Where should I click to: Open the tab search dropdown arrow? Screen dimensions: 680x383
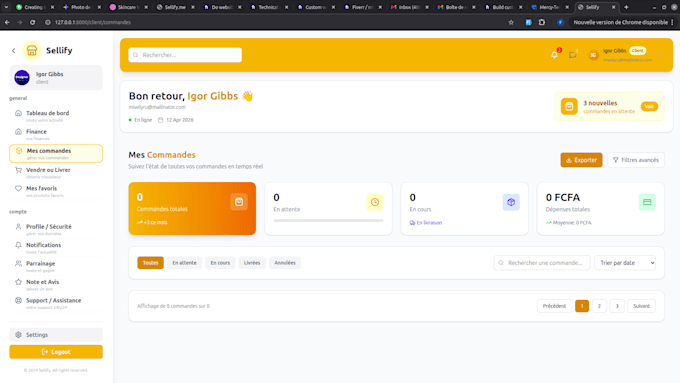6,7
